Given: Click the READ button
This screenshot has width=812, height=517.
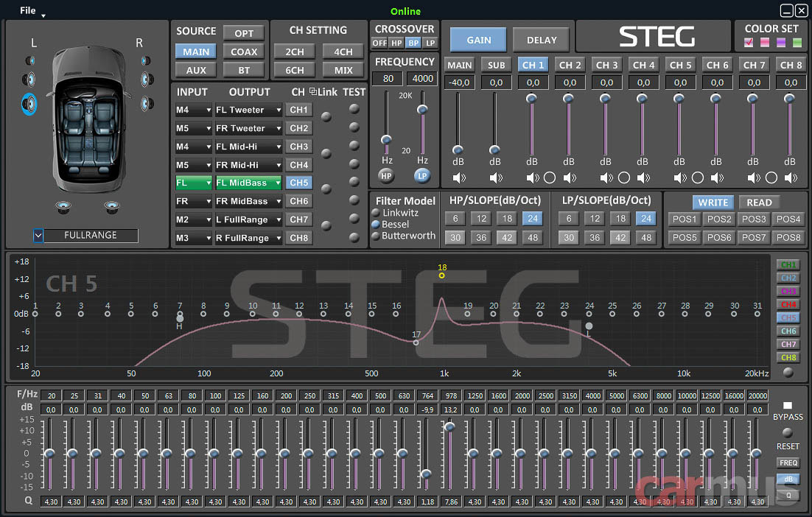Looking at the screenshot, I should pos(759,203).
